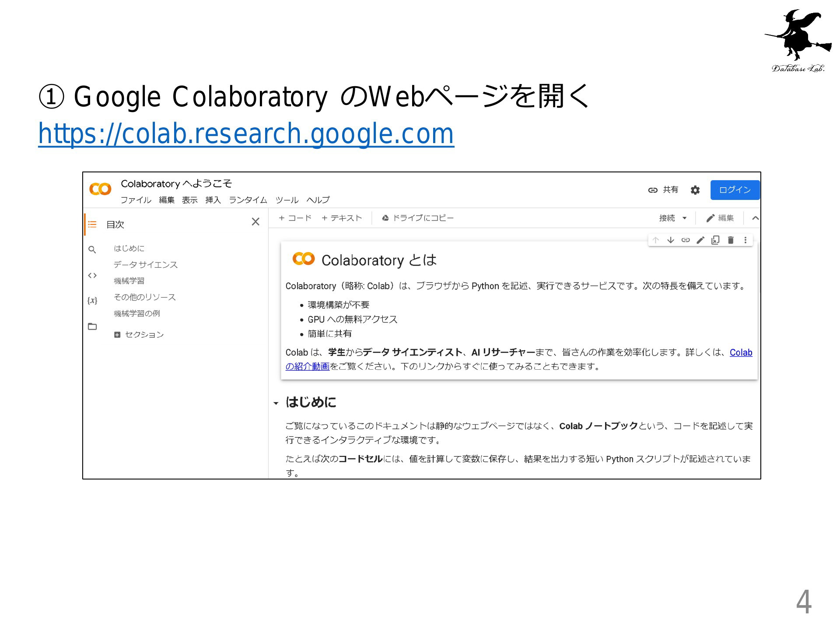Open the Files folder icon in sidebar
This screenshot has width=840, height=630.
coord(92,326)
